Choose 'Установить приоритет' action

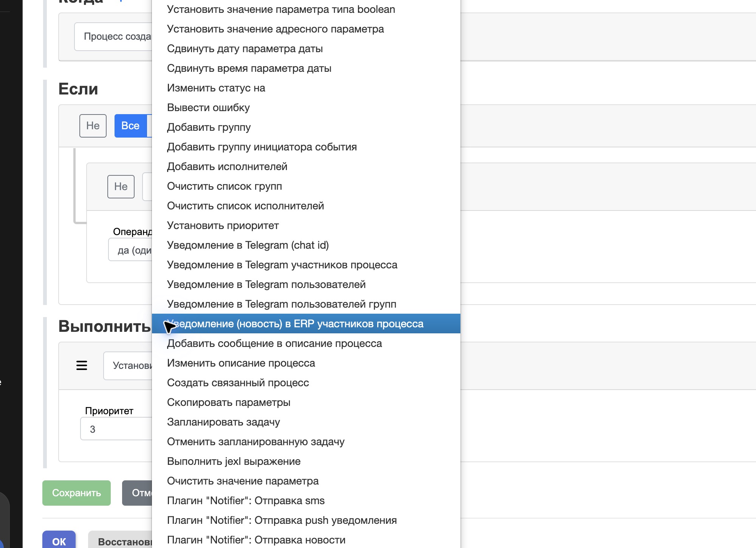306,226
